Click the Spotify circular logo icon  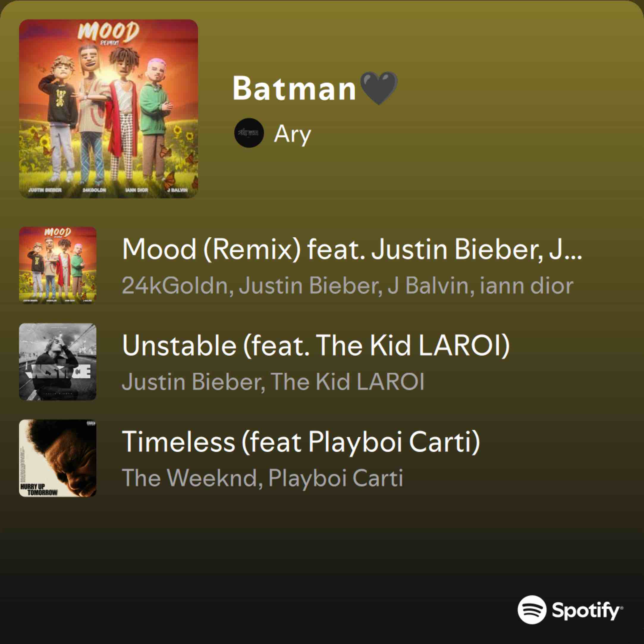click(532, 610)
